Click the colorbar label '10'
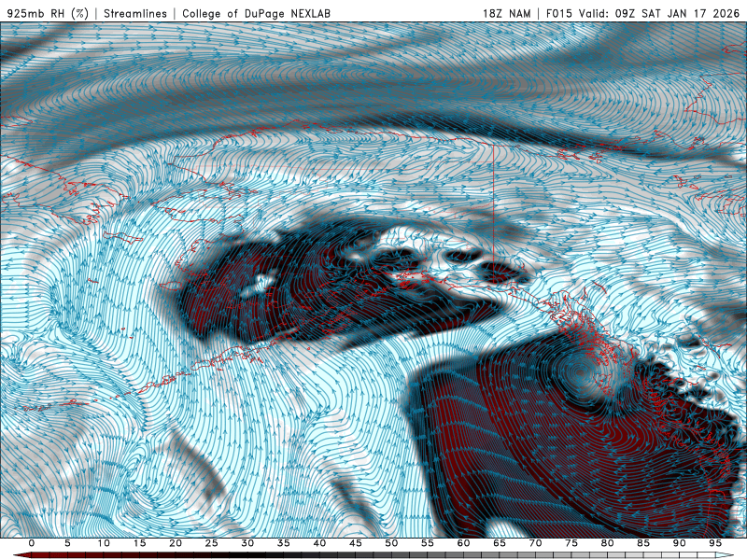747x560 pixels. point(104,543)
